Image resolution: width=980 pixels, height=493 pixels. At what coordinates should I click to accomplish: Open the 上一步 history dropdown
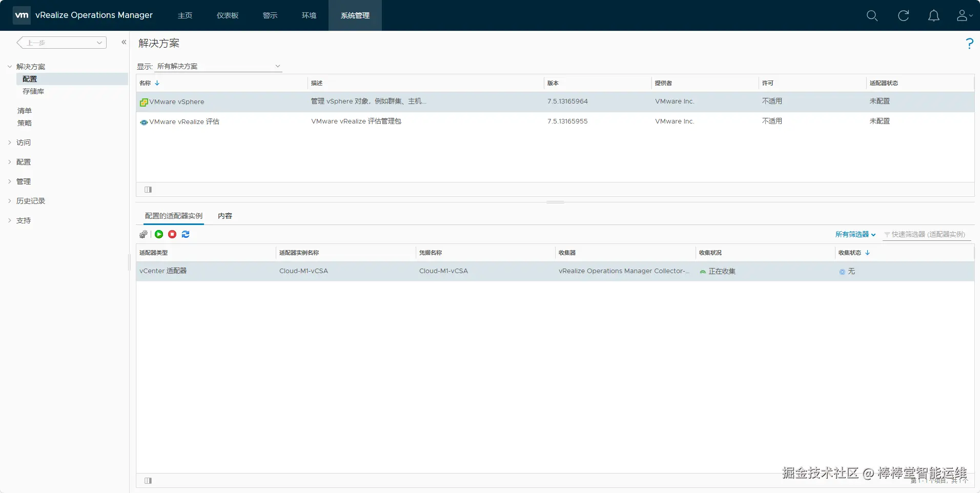pyautogui.click(x=62, y=43)
